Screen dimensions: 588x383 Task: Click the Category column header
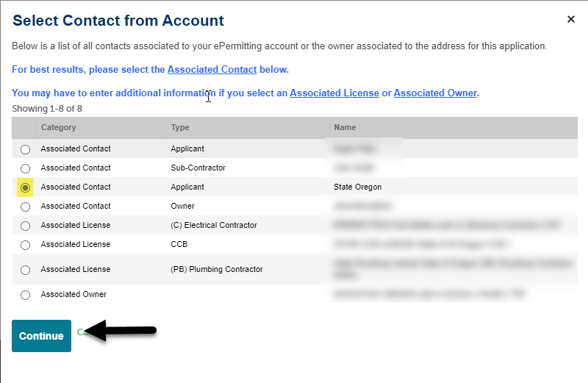(58, 127)
